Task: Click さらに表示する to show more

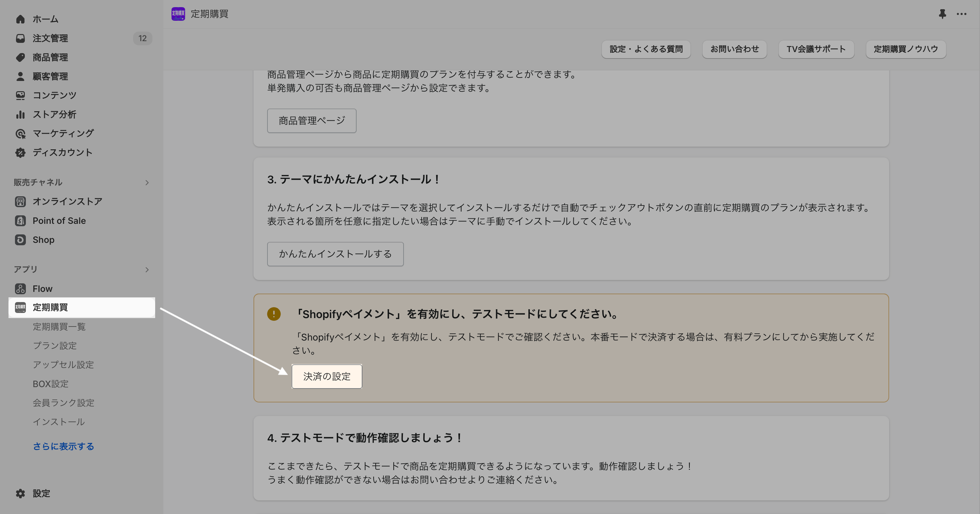Action: click(x=63, y=446)
